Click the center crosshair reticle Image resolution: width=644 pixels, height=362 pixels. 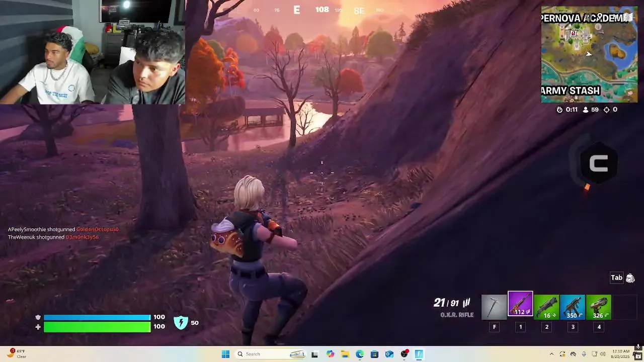click(x=322, y=173)
